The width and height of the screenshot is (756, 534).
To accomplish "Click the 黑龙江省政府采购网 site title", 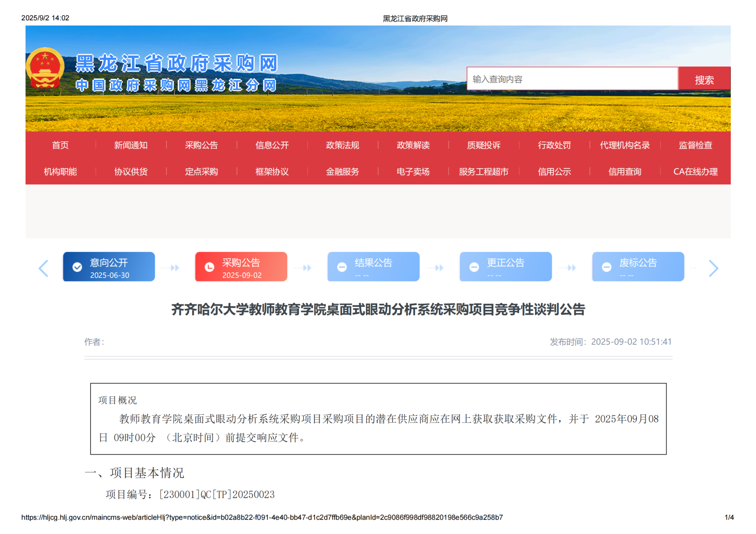I will coord(176,63).
